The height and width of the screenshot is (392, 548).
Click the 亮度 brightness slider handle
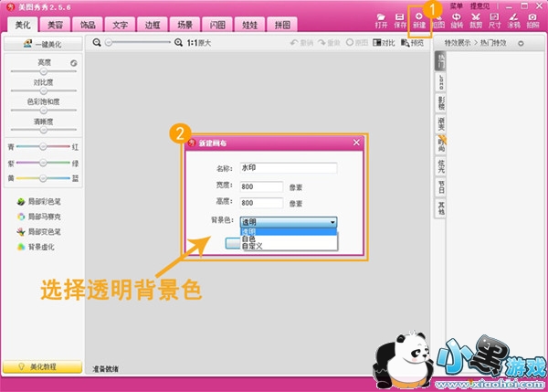coord(43,71)
